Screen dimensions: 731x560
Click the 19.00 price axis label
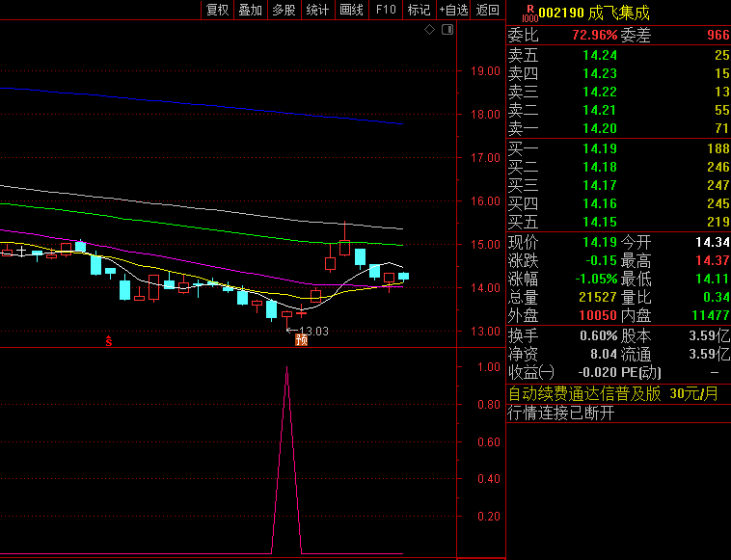pyautogui.click(x=485, y=71)
